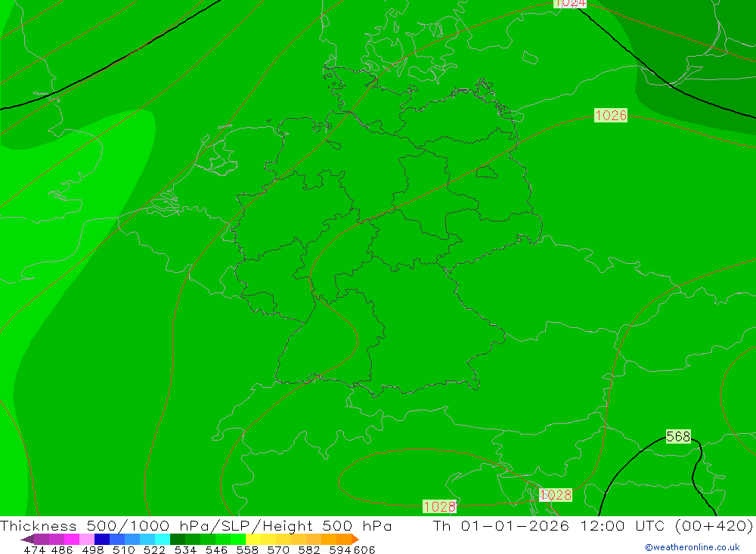
Task: Click the magenta 498 legend swatch
Action: tap(72, 539)
